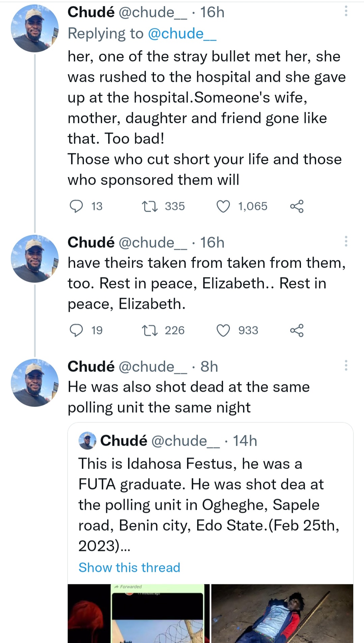This screenshot has height=643, width=364.
Task: Share the 'stray bullet' tweet
Action: [x=297, y=206]
